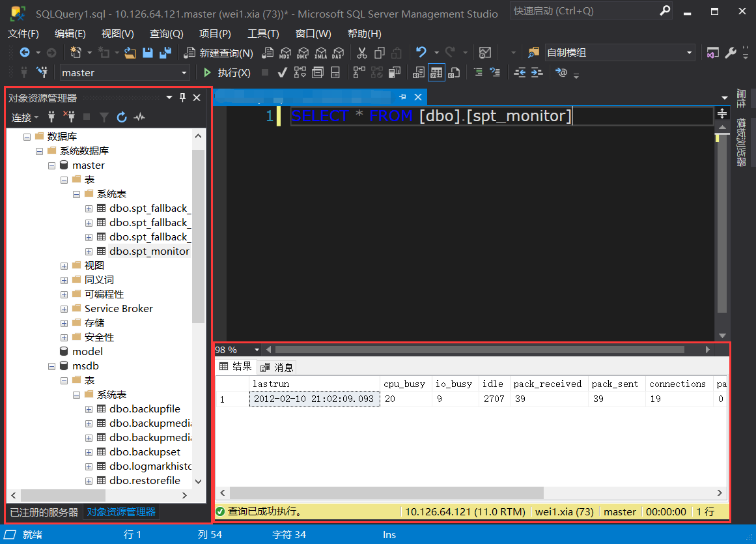Toggle Results to Grid mode
Image resolution: width=756 pixels, height=544 pixels.
point(437,72)
